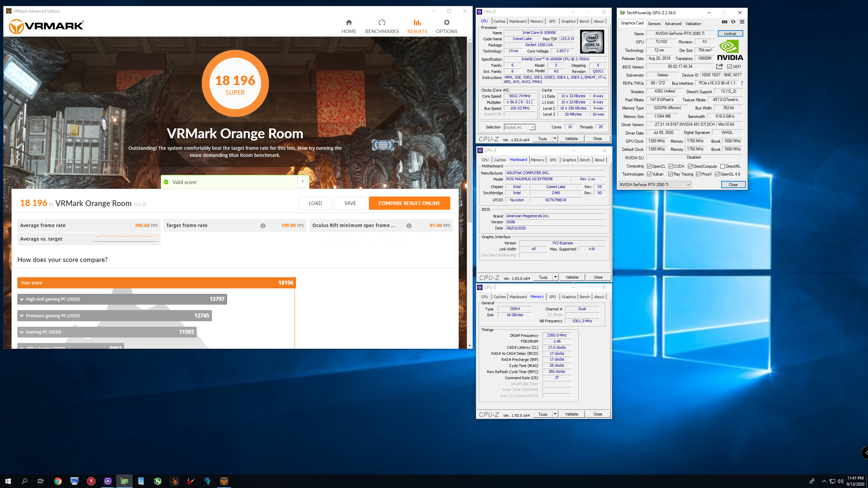
Task: Open Chrome from the taskbar
Action: coord(58,481)
